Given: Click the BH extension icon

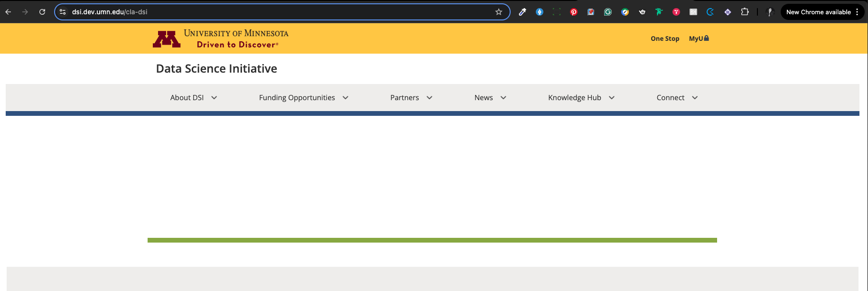Looking at the screenshot, I should coord(693,12).
